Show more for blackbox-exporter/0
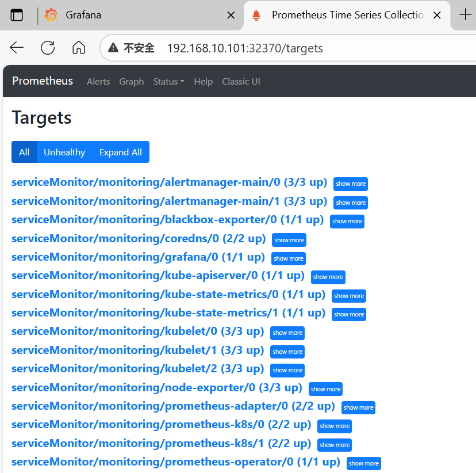Image resolution: width=476 pixels, height=473 pixels. [x=347, y=221]
